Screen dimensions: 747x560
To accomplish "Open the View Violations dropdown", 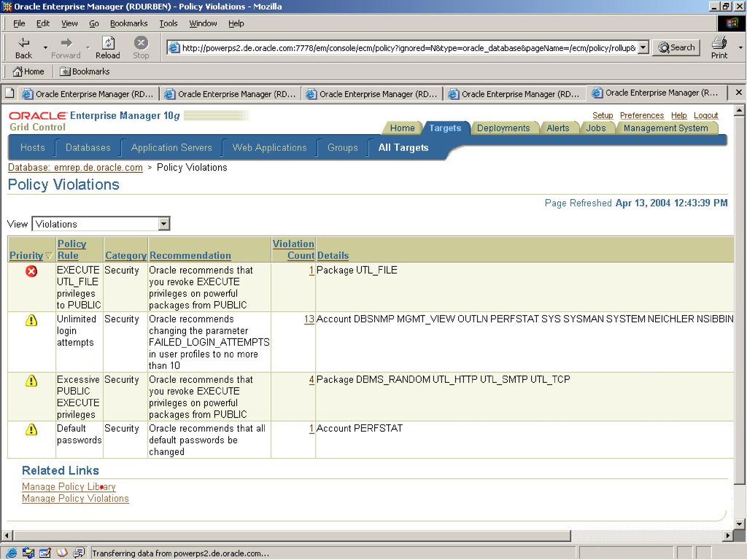I will click(x=164, y=224).
